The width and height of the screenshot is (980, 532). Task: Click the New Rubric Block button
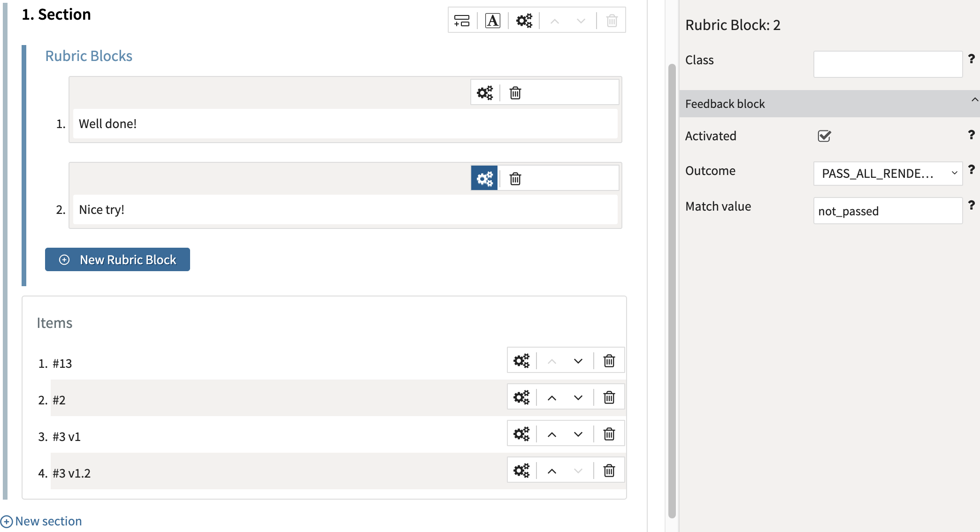pos(117,259)
